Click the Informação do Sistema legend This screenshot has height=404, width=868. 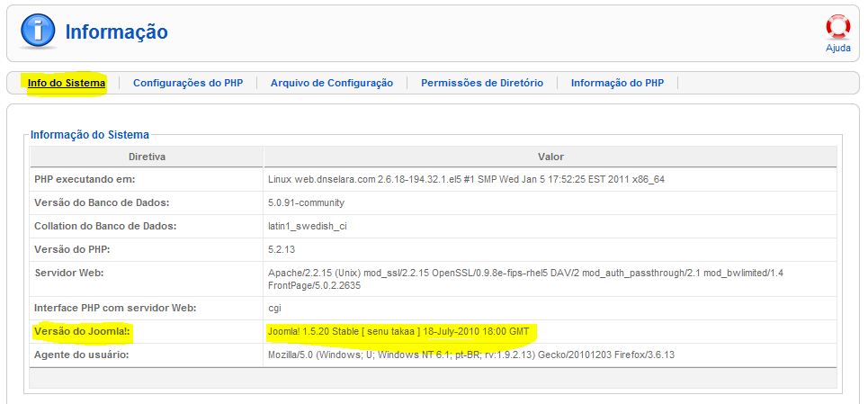(x=90, y=134)
